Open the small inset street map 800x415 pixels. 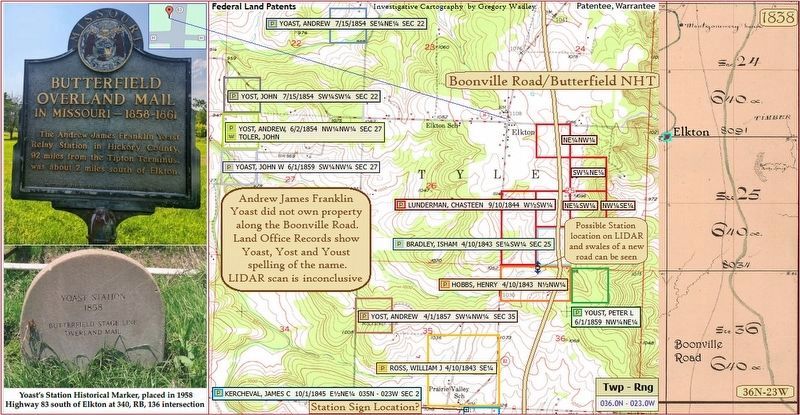(178, 27)
